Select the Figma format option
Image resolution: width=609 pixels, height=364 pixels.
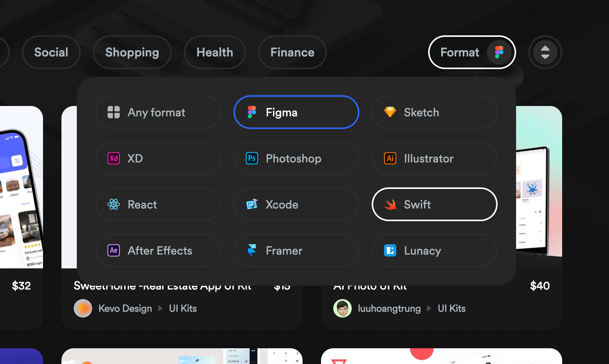[296, 112]
